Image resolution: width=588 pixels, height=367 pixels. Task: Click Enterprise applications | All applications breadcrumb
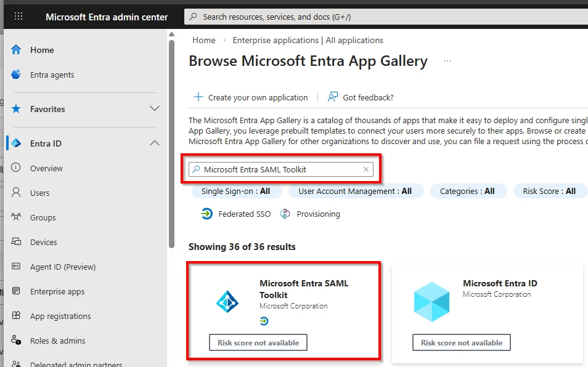(x=308, y=40)
